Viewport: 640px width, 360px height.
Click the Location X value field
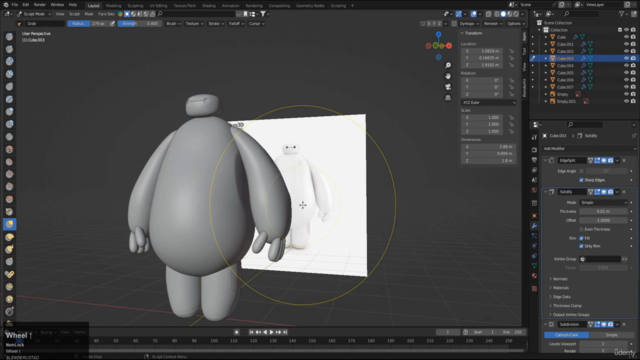482,51
